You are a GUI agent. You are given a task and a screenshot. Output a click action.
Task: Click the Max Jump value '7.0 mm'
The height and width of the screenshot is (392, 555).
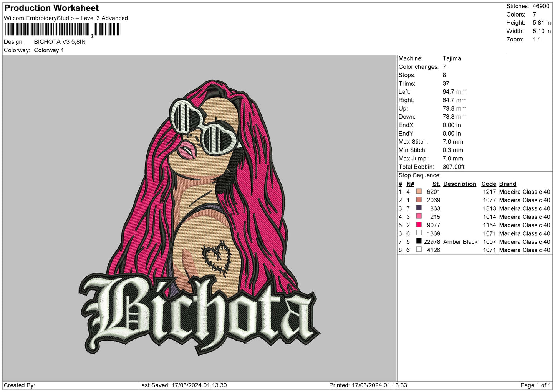pyautogui.click(x=453, y=159)
